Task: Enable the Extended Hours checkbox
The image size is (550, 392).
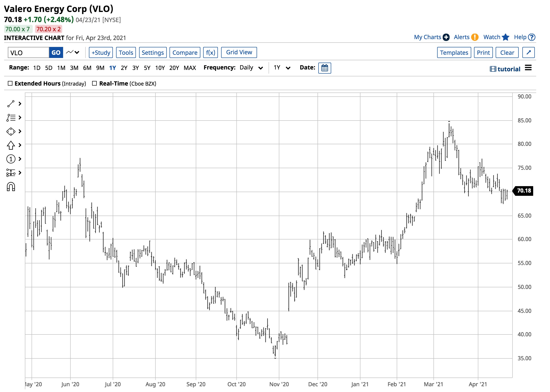Action: [x=10, y=84]
